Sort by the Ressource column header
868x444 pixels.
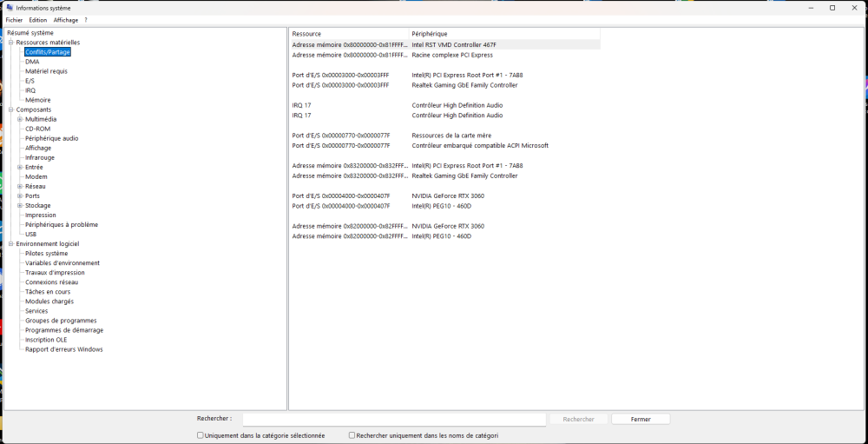[x=349, y=34]
